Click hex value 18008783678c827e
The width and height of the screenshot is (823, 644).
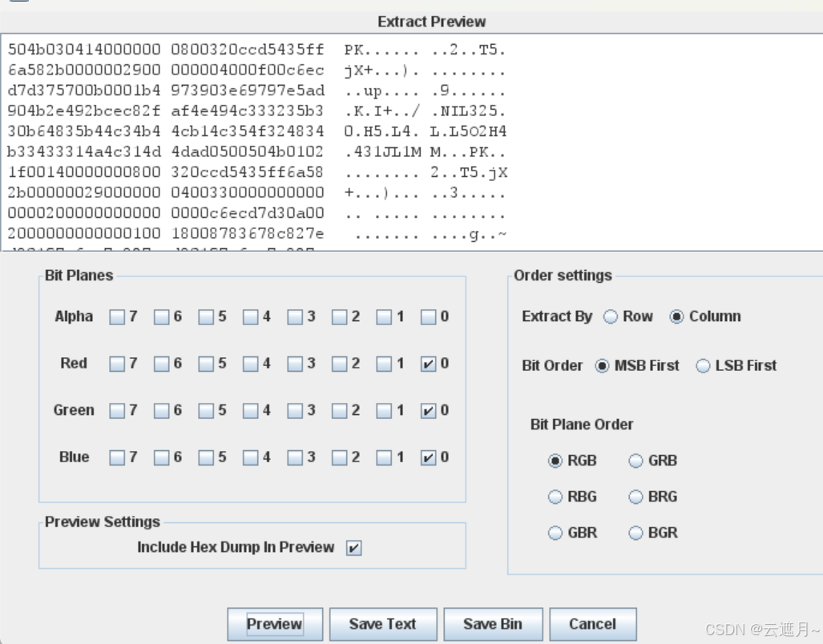click(247, 233)
